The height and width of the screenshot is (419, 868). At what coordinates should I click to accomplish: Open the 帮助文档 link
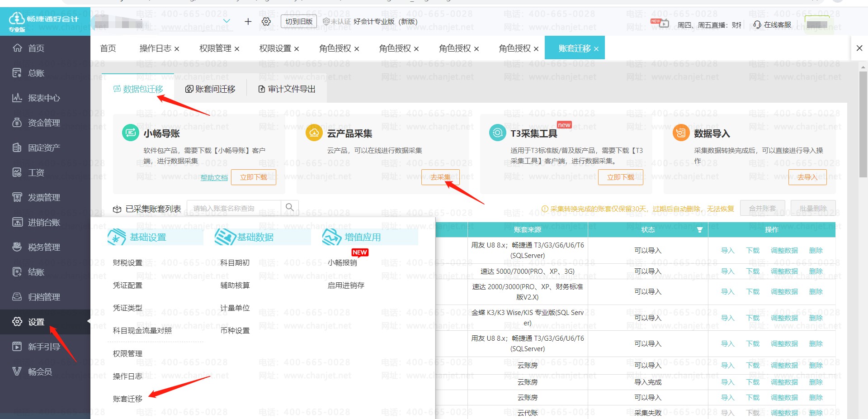[x=214, y=178]
